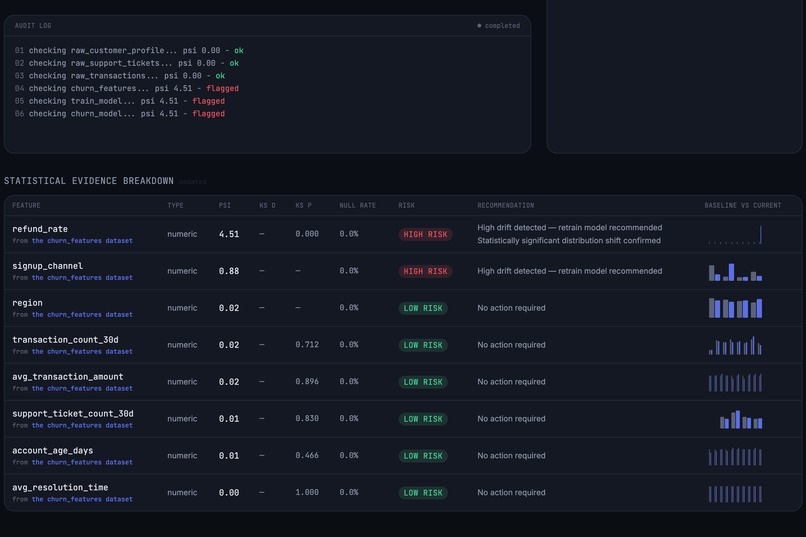
Task: Select the avg_resolution_time feature name
Action: [60, 488]
